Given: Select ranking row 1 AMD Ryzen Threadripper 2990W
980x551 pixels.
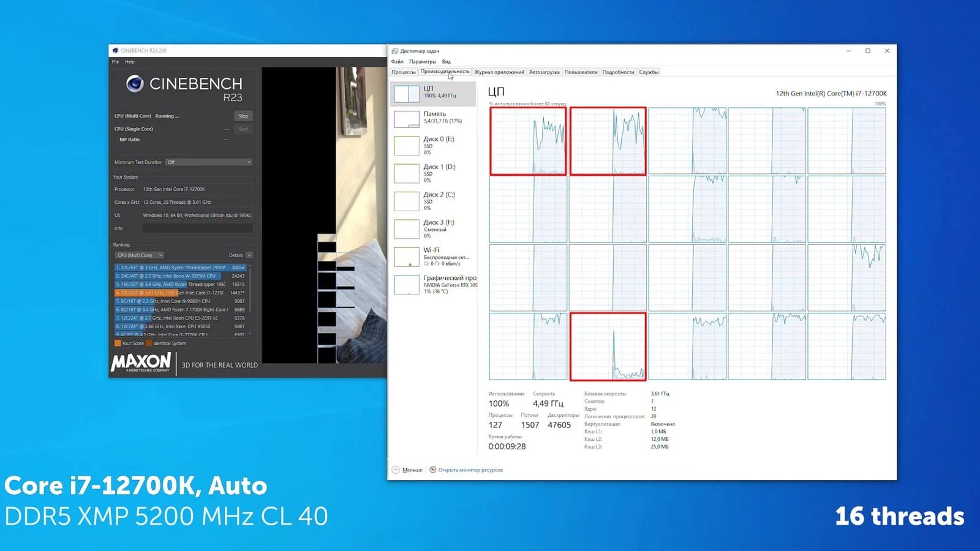Looking at the screenshot, I should (x=180, y=268).
